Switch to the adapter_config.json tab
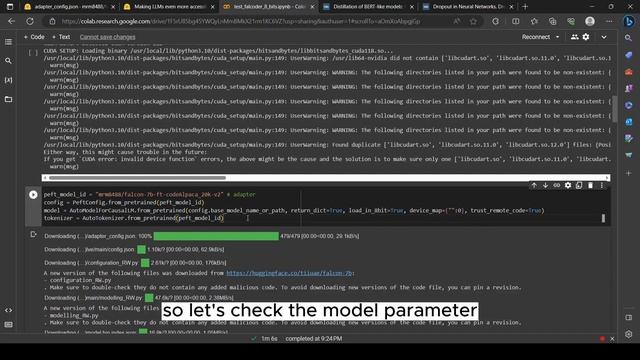This screenshot has width=640, height=360. pyautogui.click(x=68, y=7)
